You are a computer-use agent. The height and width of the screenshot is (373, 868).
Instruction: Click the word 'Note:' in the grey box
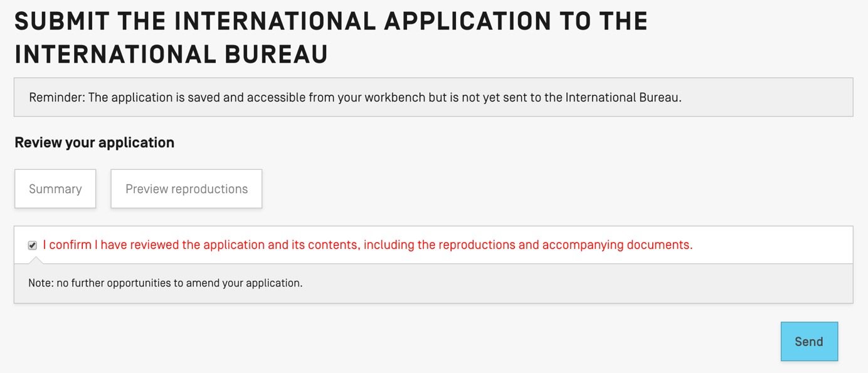[41, 283]
